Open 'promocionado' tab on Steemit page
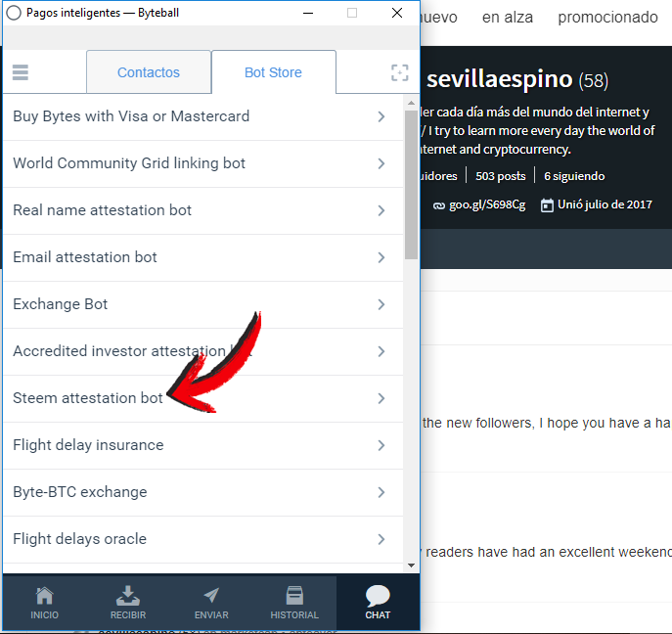Viewport: 672px width, 634px height. [607, 18]
